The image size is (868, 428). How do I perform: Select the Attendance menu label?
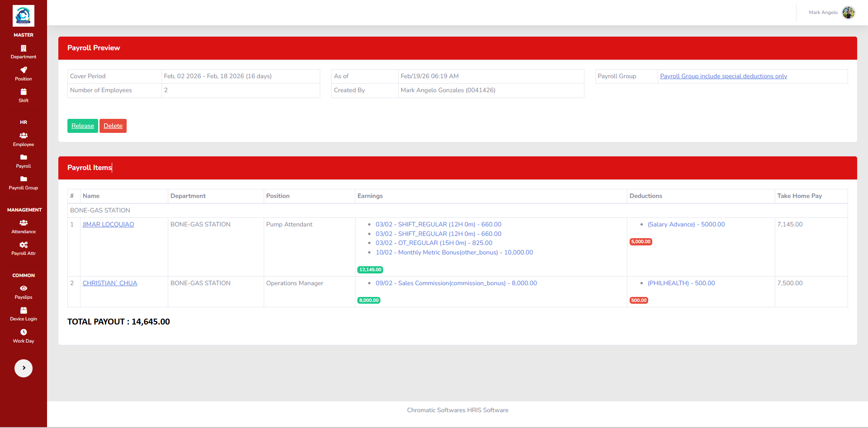[x=24, y=232]
